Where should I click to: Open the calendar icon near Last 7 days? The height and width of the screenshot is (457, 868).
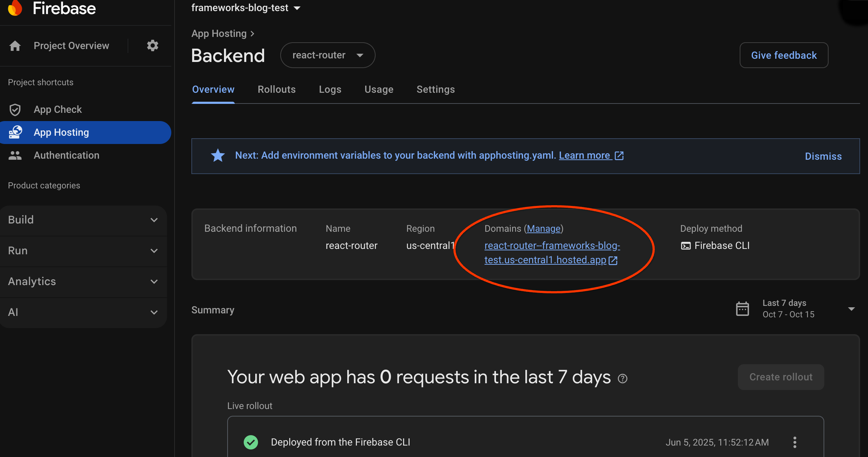[x=743, y=308]
